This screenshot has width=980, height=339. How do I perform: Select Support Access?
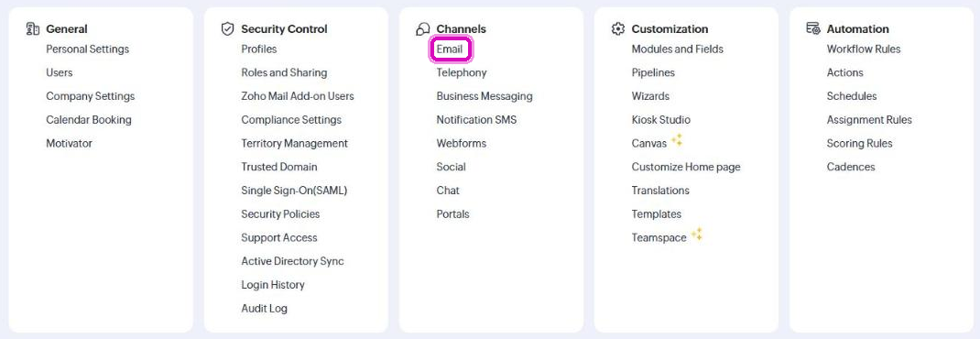(279, 237)
